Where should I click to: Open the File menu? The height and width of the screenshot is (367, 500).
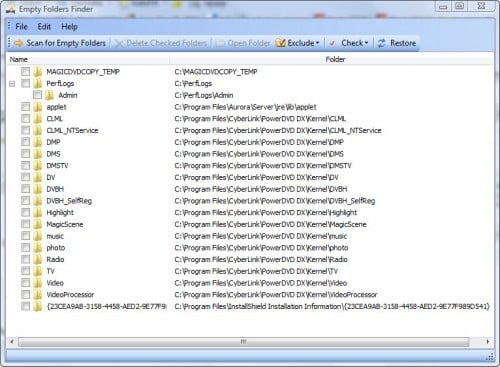(21, 27)
